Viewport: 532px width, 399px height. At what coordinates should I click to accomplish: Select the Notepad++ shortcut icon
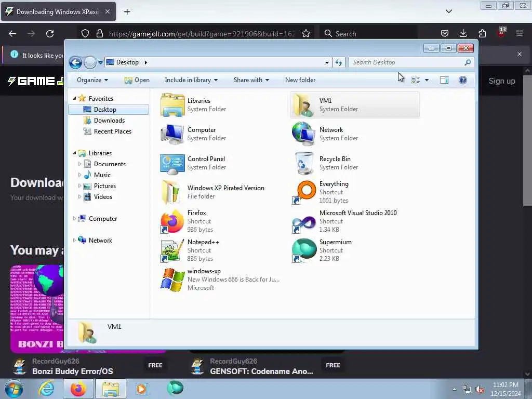tap(172, 250)
